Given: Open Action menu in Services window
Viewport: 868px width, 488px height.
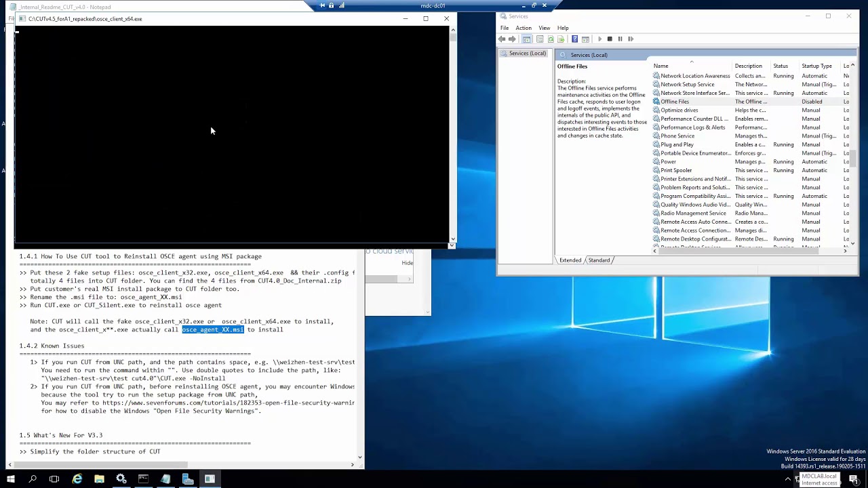Looking at the screenshot, I should pyautogui.click(x=524, y=28).
